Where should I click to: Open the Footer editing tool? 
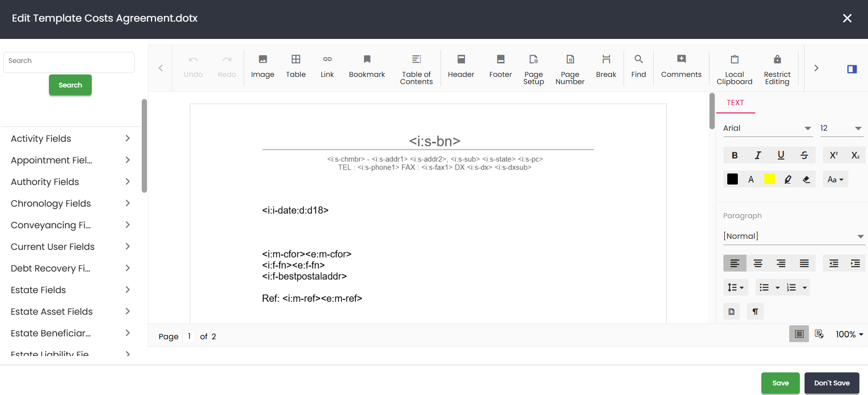tap(501, 67)
